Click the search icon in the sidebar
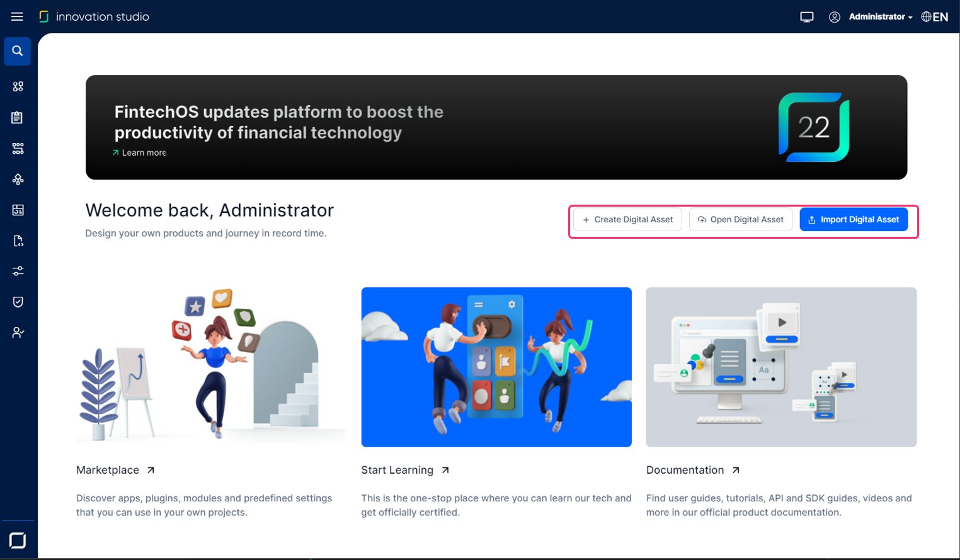This screenshot has width=960, height=560. [x=18, y=51]
